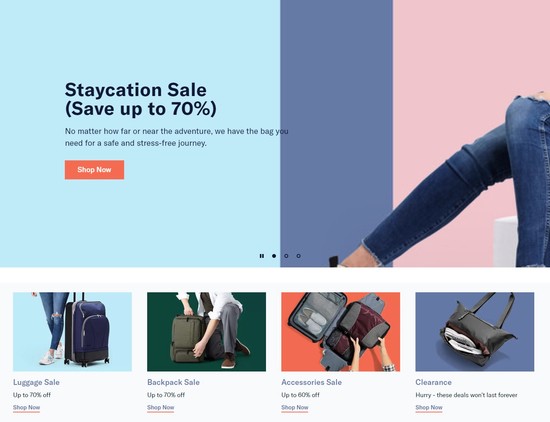Click the Backpack Sale heading
550x422 pixels.
click(173, 382)
